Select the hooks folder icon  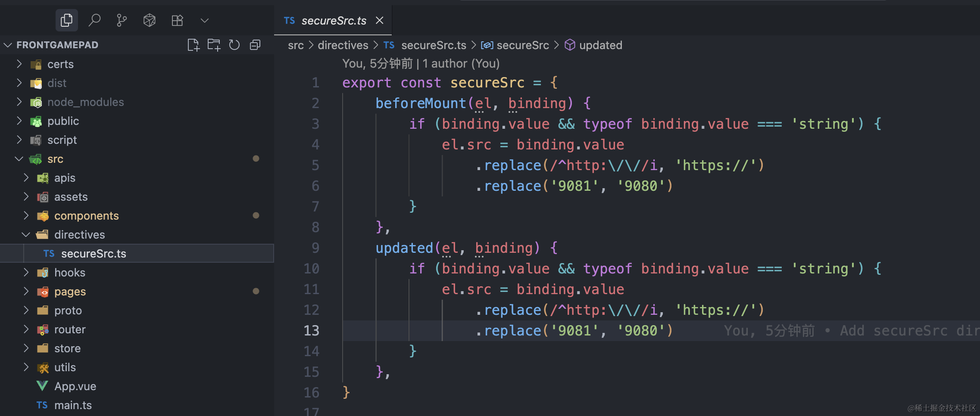43,273
